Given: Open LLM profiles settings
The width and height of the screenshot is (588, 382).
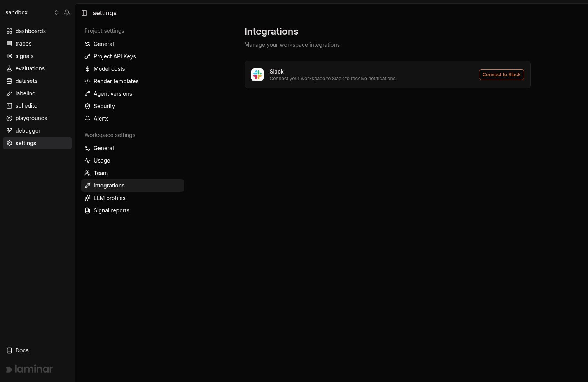Looking at the screenshot, I should (133, 198).
